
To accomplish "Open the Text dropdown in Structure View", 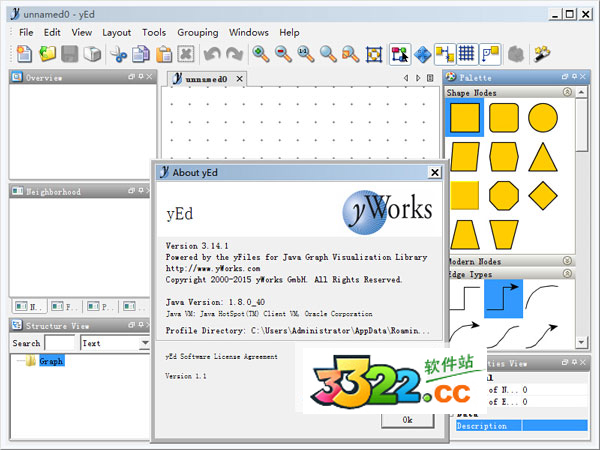I will (x=115, y=343).
